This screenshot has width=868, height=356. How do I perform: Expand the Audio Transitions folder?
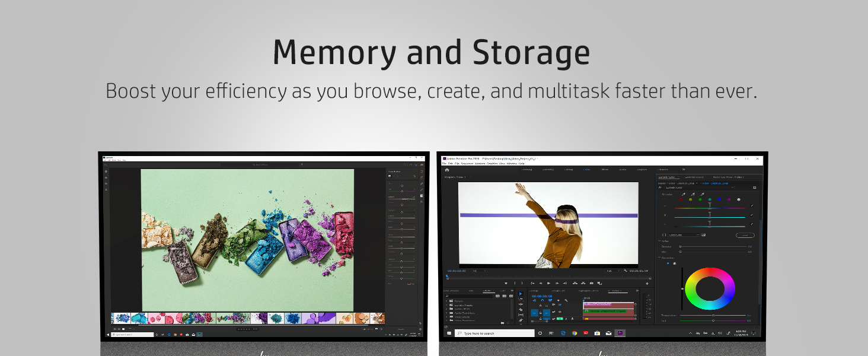(x=446, y=313)
